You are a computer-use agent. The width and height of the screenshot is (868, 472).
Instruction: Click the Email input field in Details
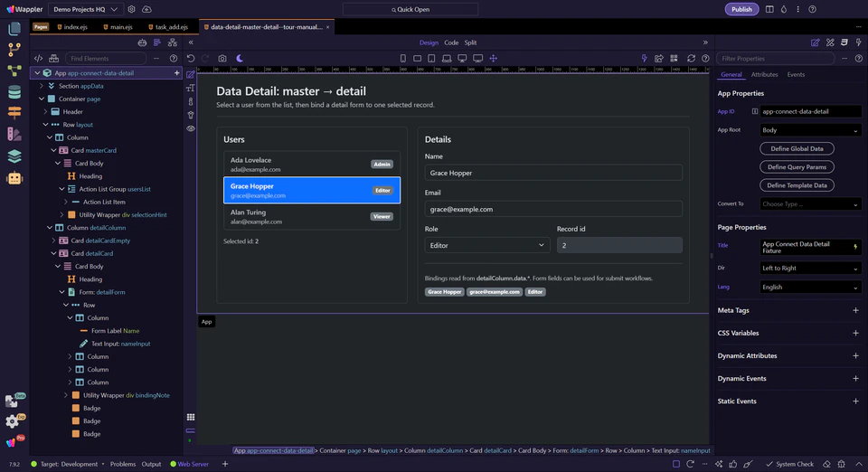[553, 209]
